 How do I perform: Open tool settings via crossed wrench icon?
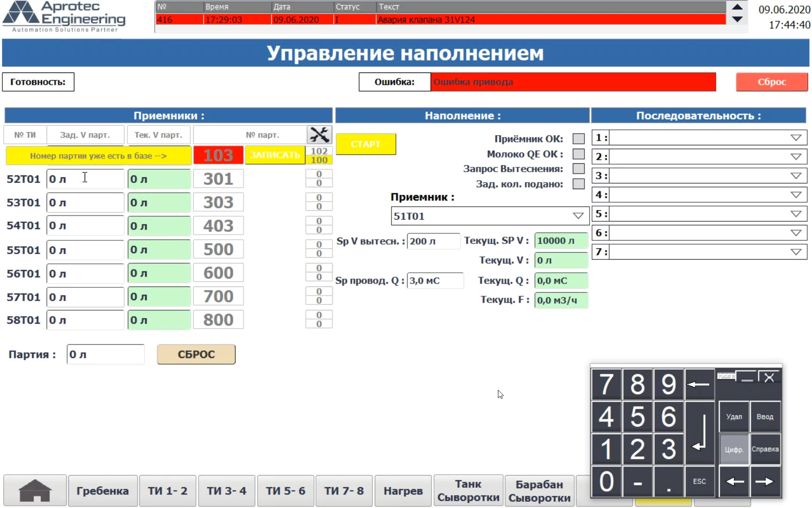point(320,135)
